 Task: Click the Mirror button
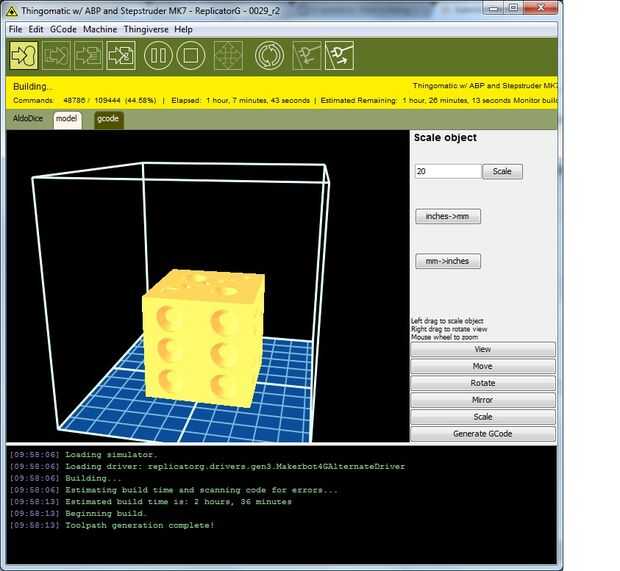[x=483, y=400]
